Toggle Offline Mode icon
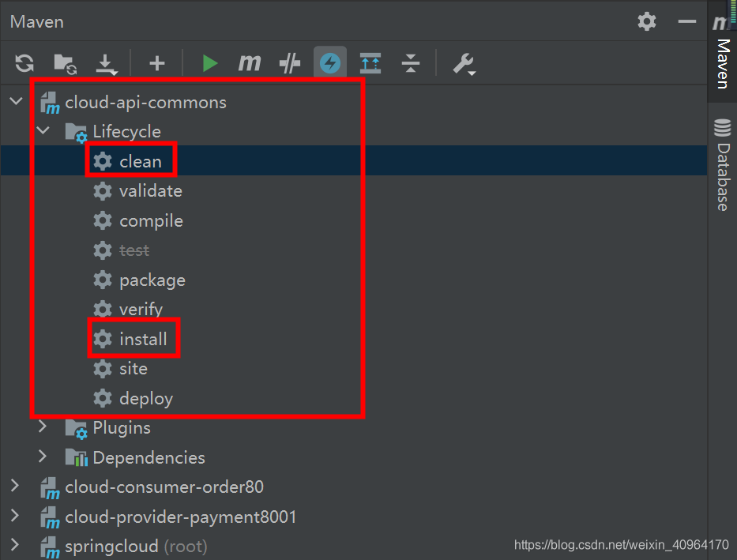This screenshot has height=560, width=737. coord(290,63)
